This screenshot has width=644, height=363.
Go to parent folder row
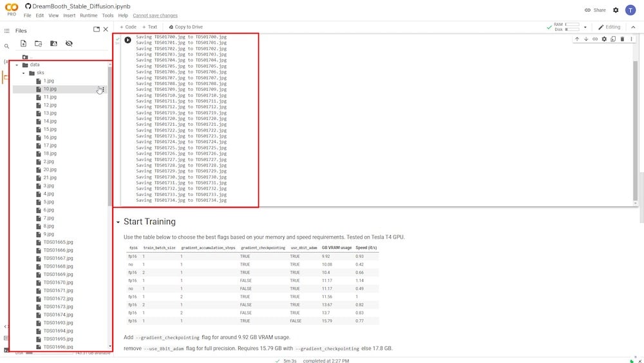27,57
